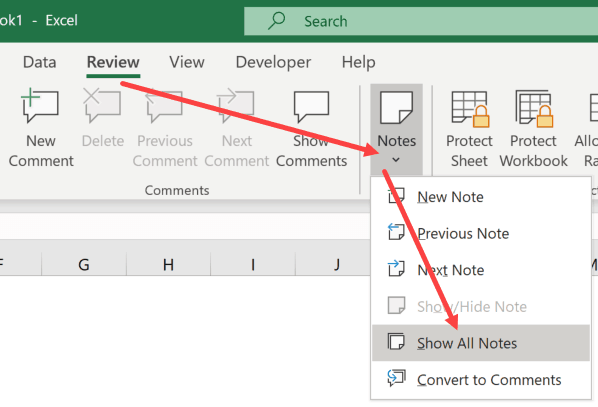
Task: Toggle the Show Comments button
Action: pos(311,129)
